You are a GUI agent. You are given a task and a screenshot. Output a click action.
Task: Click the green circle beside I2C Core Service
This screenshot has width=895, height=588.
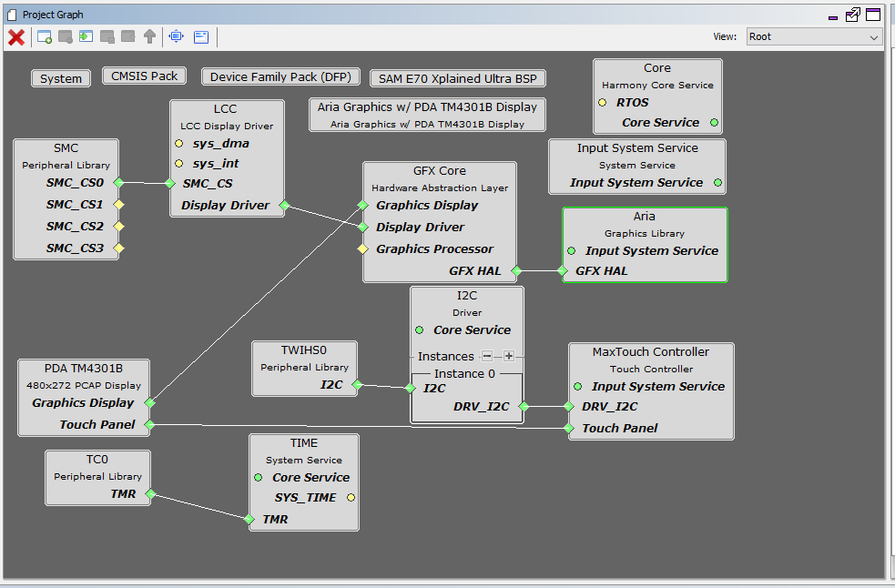420,330
